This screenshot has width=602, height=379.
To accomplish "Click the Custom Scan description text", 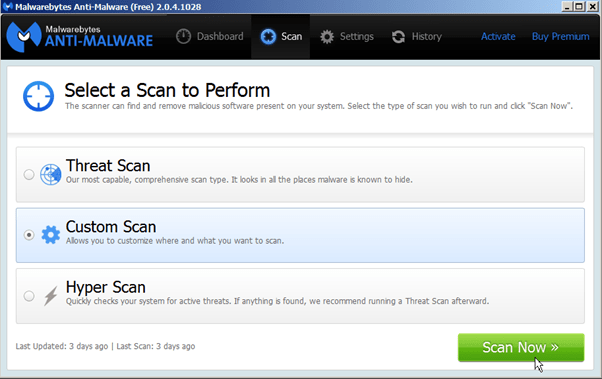I will (x=175, y=241).
